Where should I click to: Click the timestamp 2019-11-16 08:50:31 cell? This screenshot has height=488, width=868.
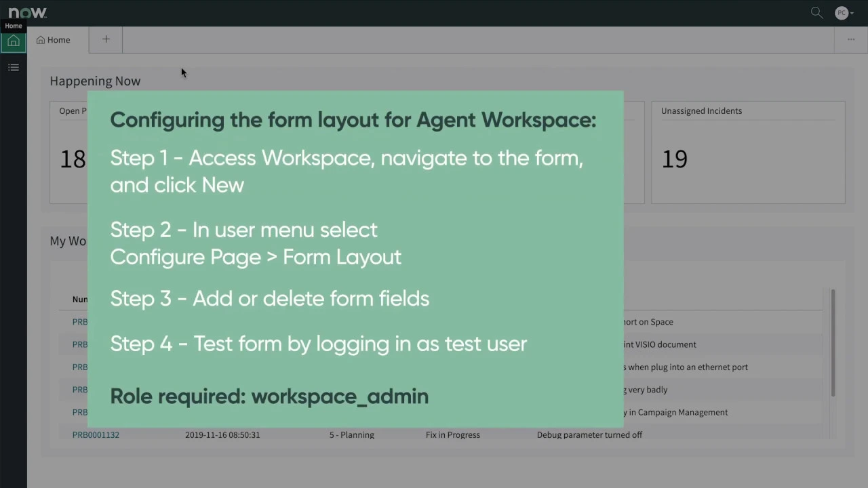tap(222, 434)
